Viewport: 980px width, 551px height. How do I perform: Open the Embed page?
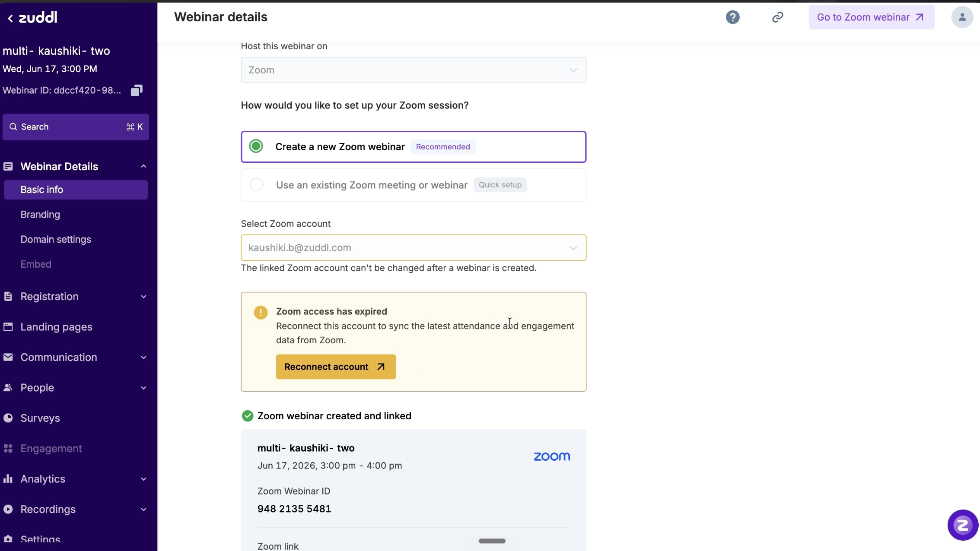click(x=36, y=264)
